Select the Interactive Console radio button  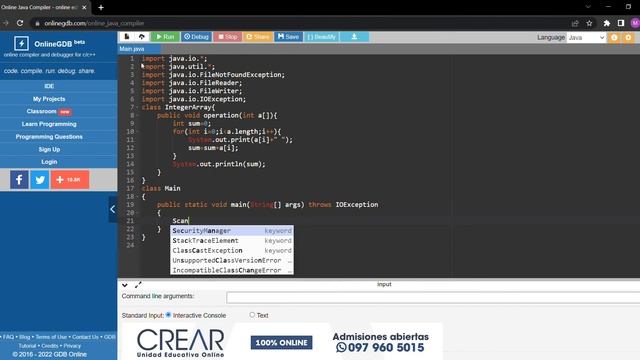168,315
